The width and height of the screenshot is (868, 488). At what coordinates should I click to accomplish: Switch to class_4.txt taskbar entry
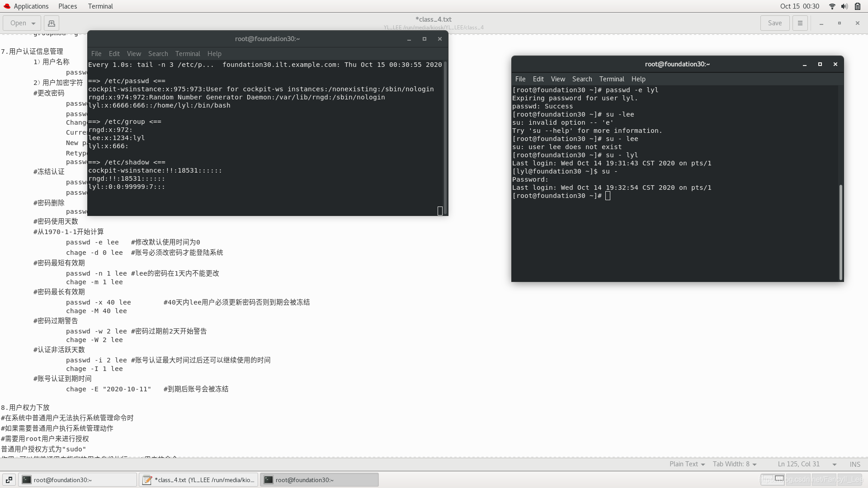point(199,480)
